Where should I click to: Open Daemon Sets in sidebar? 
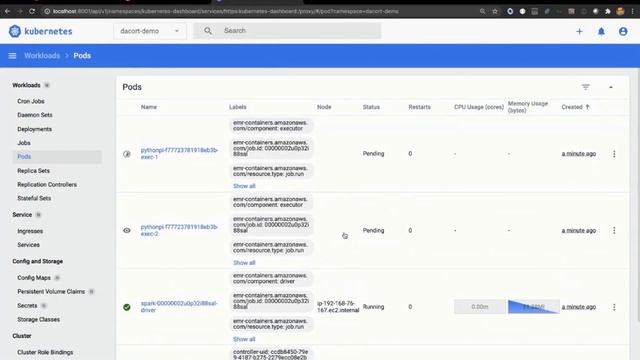pos(35,115)
